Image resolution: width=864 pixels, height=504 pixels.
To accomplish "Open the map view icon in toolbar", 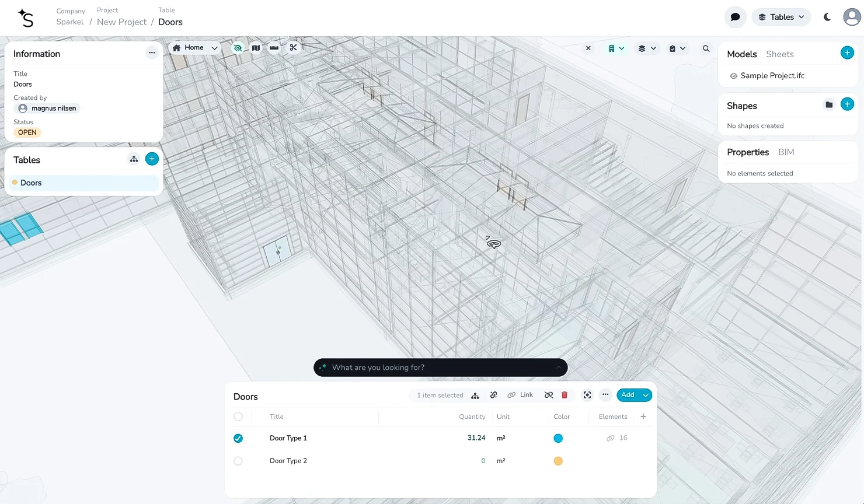I will 256,48.
